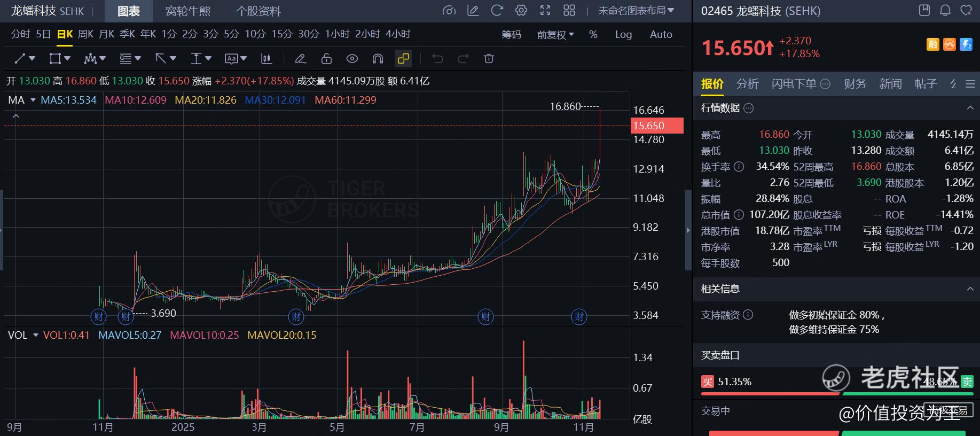Click the orange short-selling badge icon
The width and height of the screenshot is (980, 436).
950,44
